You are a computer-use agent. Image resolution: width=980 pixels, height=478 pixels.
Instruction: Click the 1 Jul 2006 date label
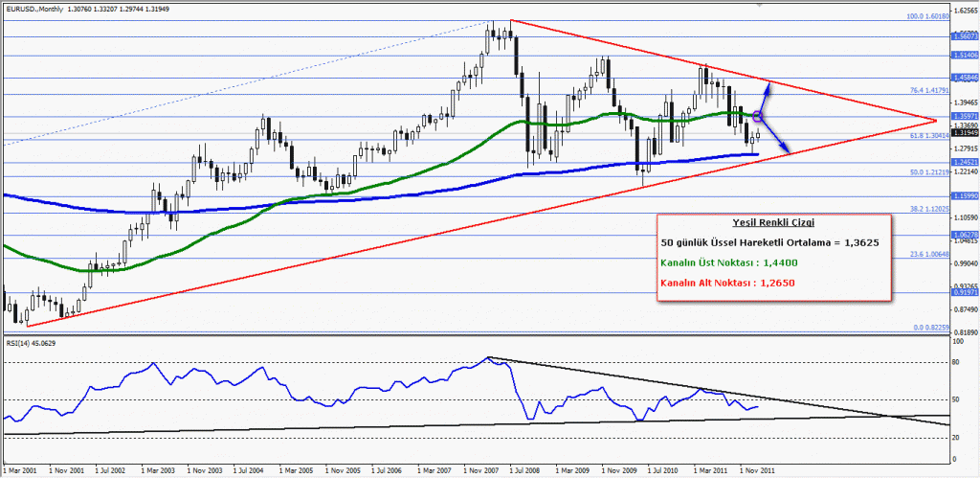[x=389, y=468]
